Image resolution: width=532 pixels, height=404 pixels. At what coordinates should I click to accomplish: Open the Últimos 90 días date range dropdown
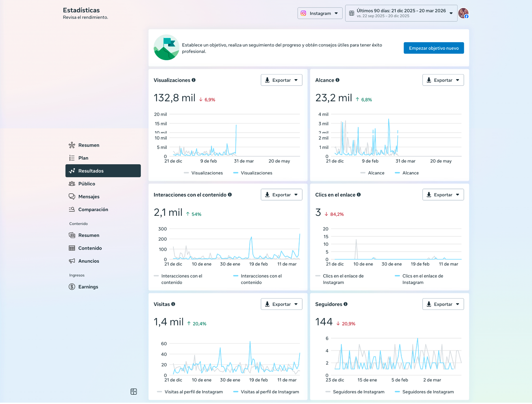pyautogui.click(x=401, y=13)
